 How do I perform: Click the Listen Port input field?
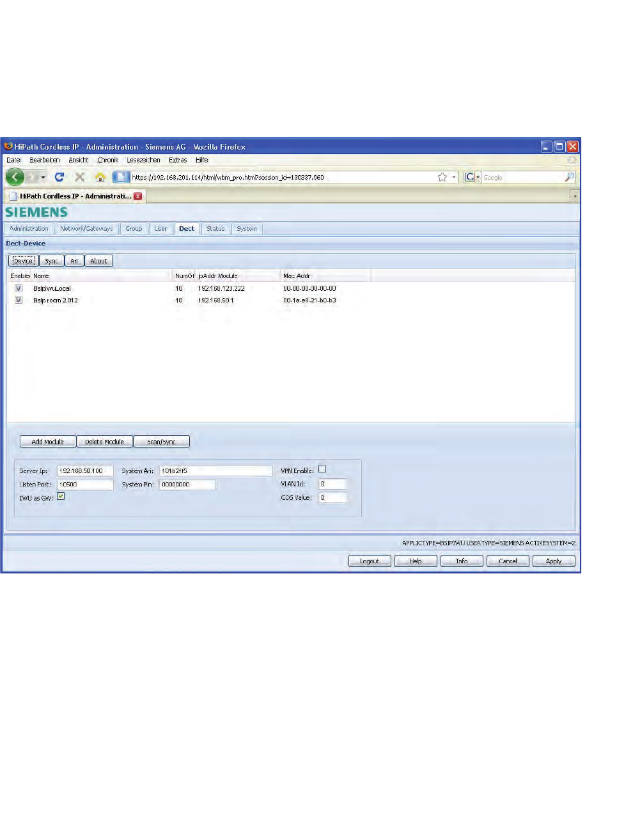(85, 485)
